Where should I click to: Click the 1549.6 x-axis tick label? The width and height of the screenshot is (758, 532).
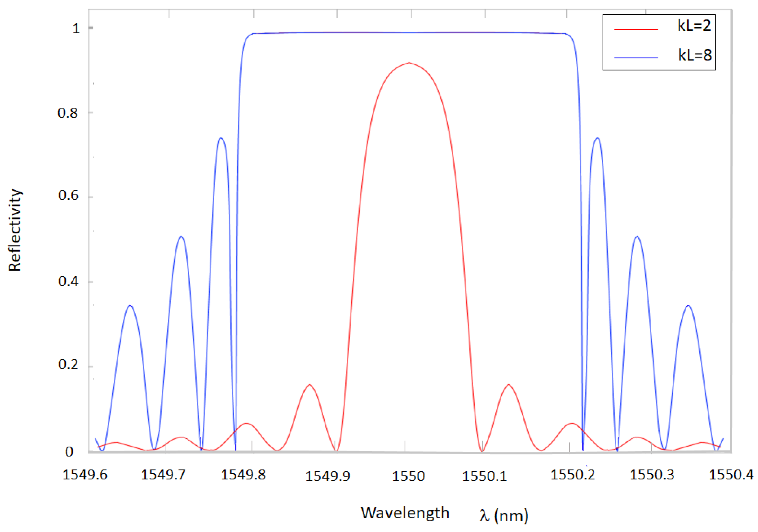85,475
